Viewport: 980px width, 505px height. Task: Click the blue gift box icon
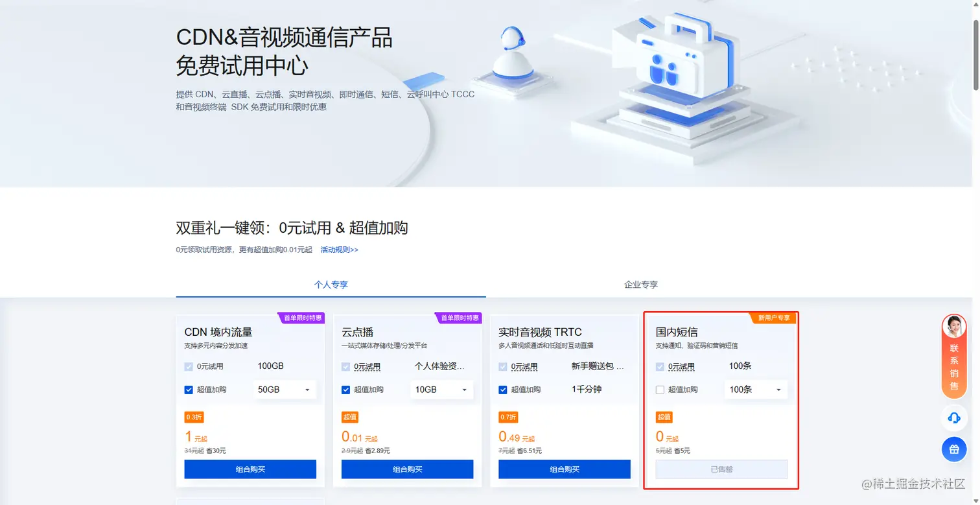point(954,449)
